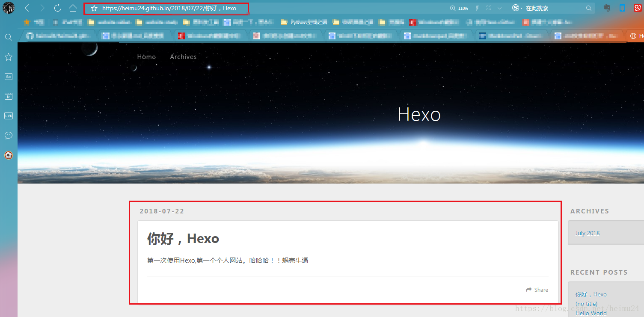The width and height of the screenshot is (644, 317).
Task: Click the 2018-07-22 post date
Action: tap(162, 211)
